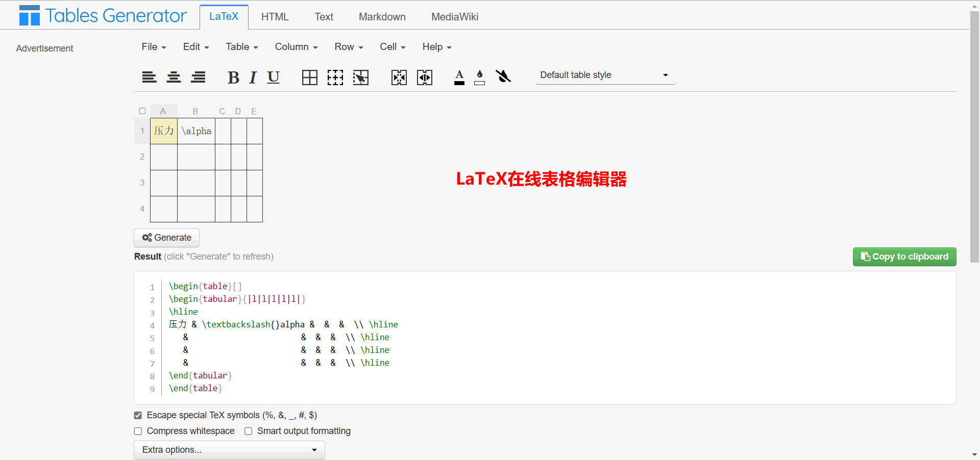Click the Tables Generator logo
The width and height of the screenshot is (980, 460).
103,15
